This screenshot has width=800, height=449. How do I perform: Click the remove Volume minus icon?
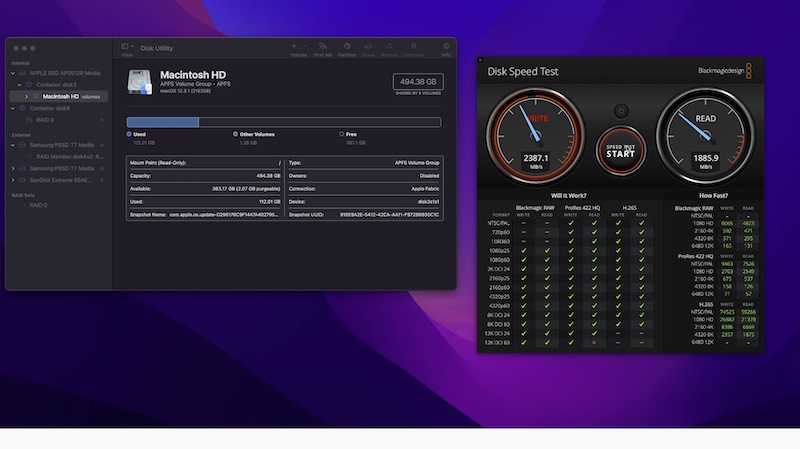pos(305,46)
